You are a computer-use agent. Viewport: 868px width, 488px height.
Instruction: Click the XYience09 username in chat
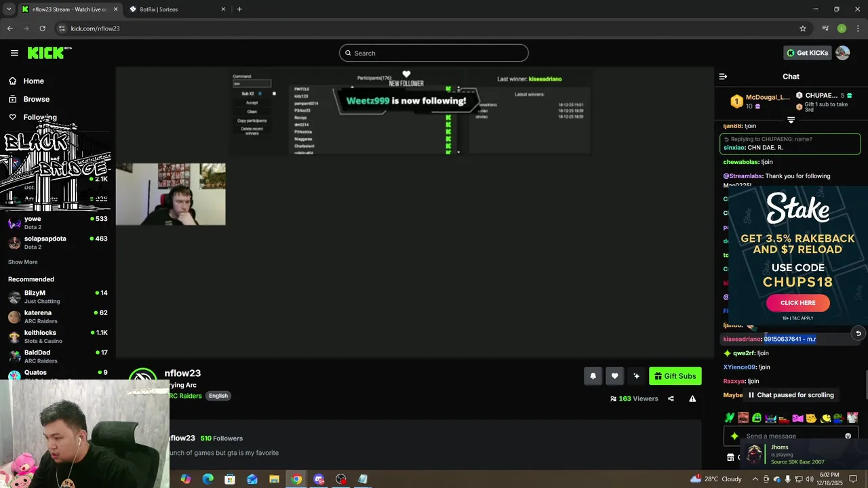738,367
